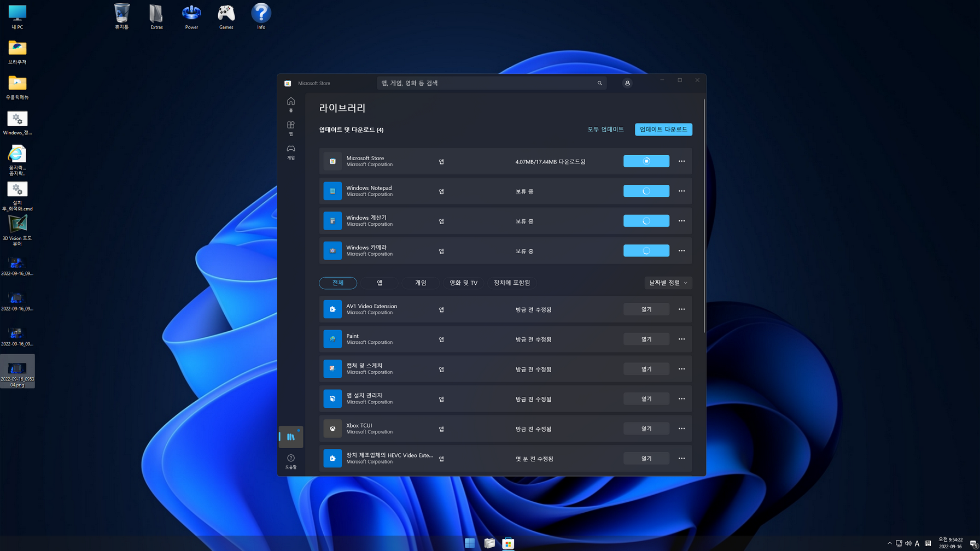Image resolution: width=980 pixels, height=551 pixels.
Task: Click the 업데이트 다운로드 button
Action: [663, 130]
